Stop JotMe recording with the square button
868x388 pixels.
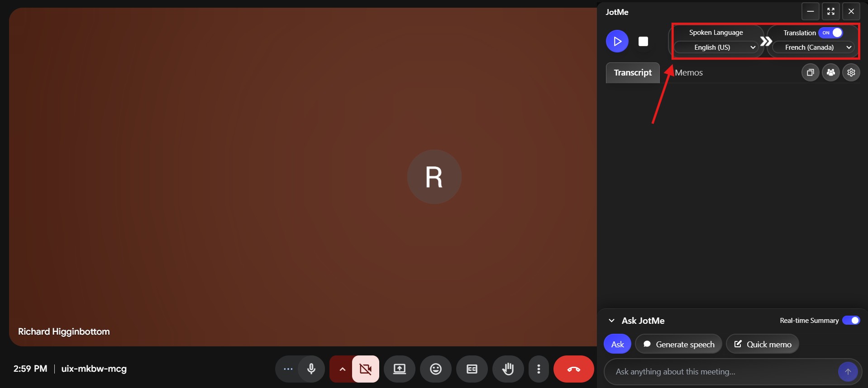[x=643, y=42]
